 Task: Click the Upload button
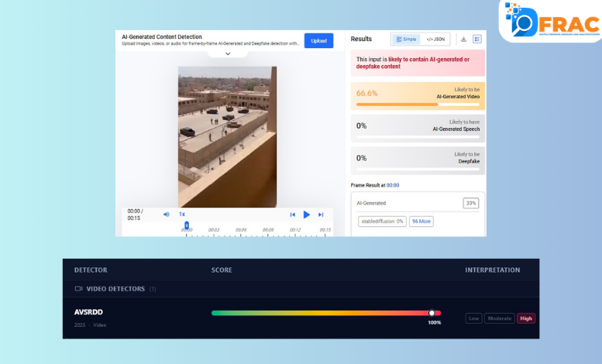click(318, 40)
